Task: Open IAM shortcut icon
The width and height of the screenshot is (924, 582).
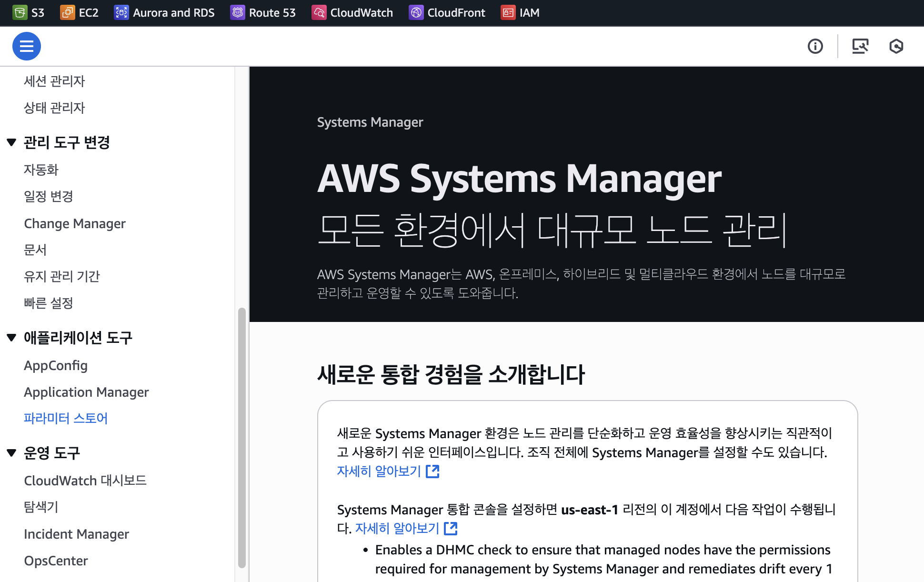Action: click(x=508, y=12)
